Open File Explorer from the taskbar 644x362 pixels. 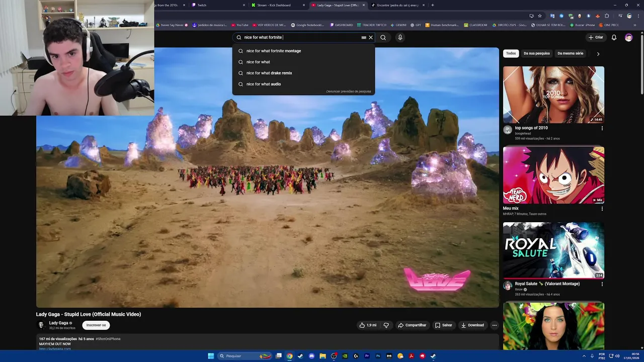point(323,356)
